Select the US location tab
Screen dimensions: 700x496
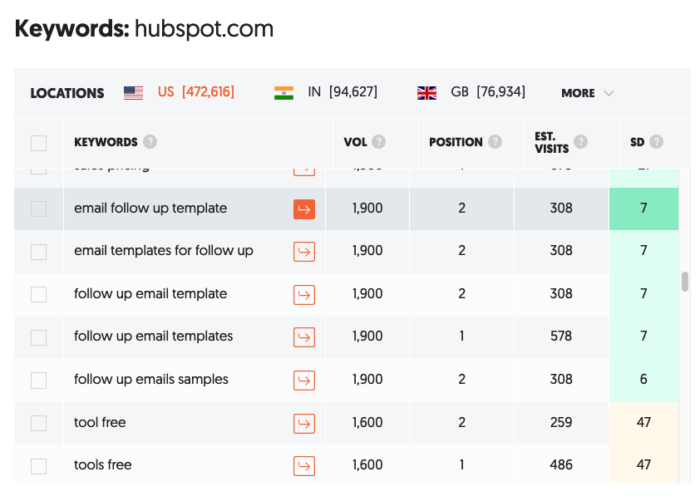click(x=179, y=92)
